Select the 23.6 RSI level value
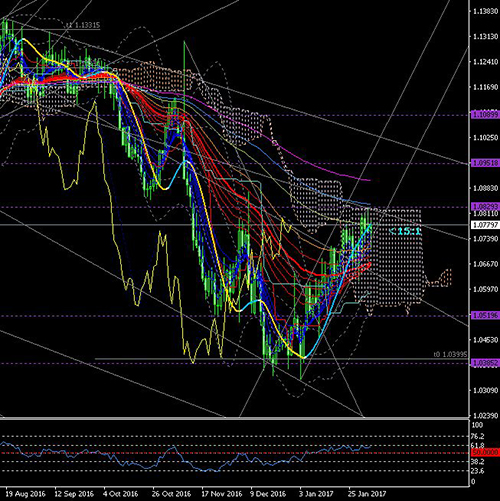Screen dimensions: 500x501 click(x=478, y=471)
